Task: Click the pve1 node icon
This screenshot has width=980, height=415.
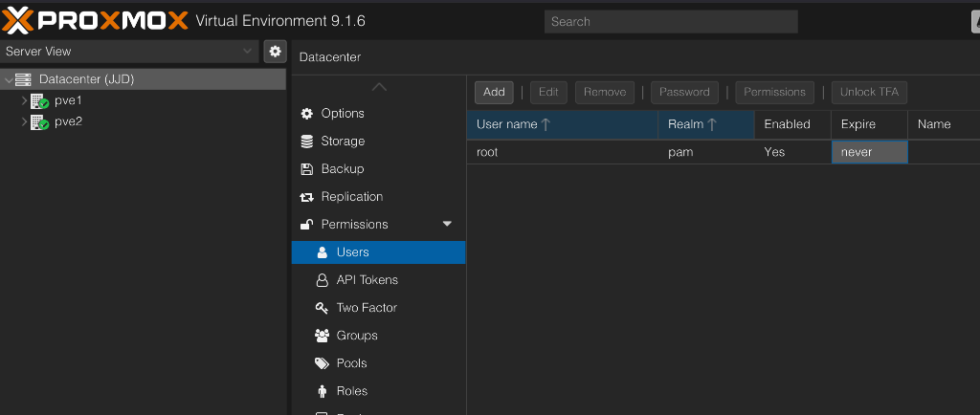Action: (x=40, y=101)
